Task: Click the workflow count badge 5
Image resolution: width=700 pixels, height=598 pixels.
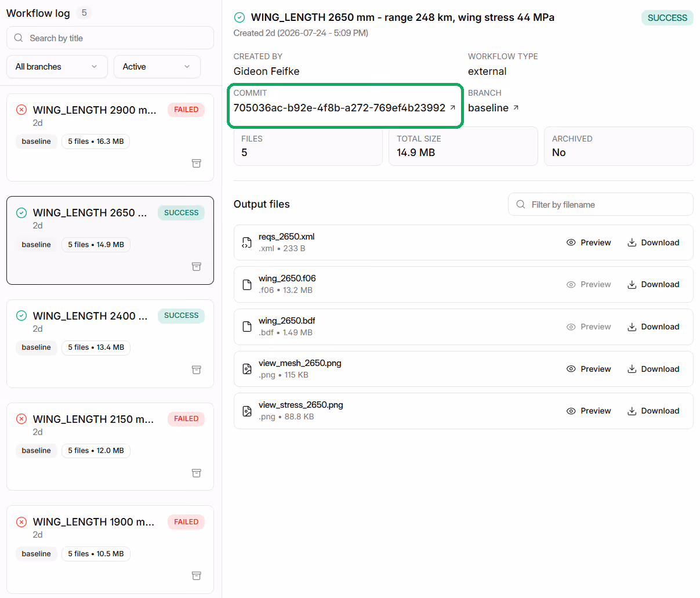Action: click(84, 13)
